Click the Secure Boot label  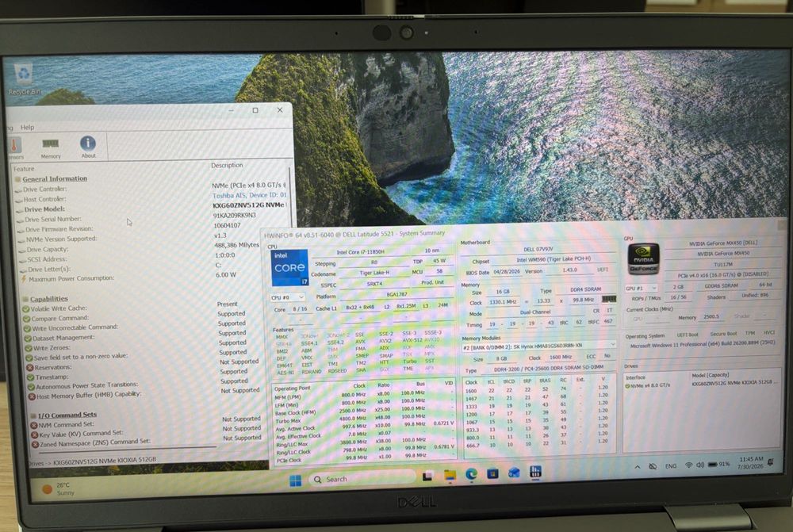[723, 334]
